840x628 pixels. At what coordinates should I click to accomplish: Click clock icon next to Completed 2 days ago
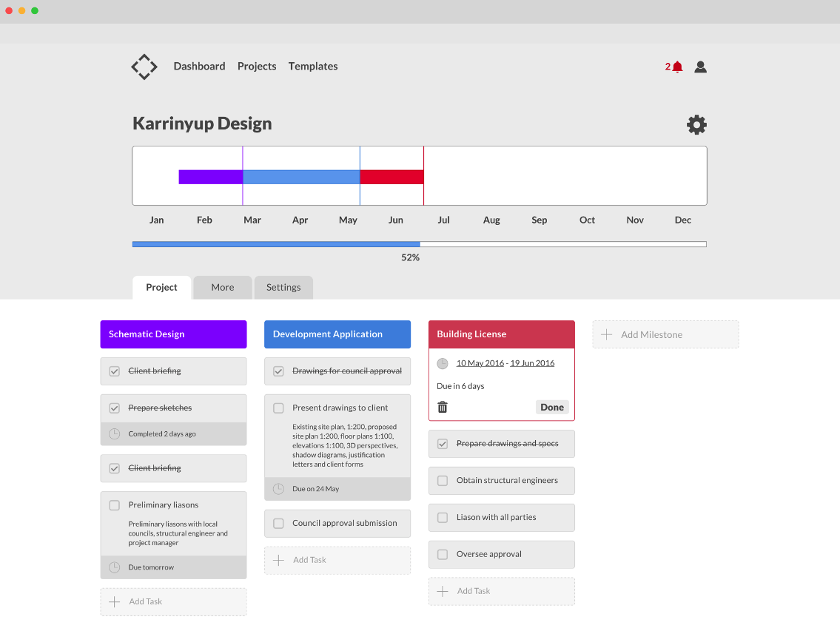point(115,434)
